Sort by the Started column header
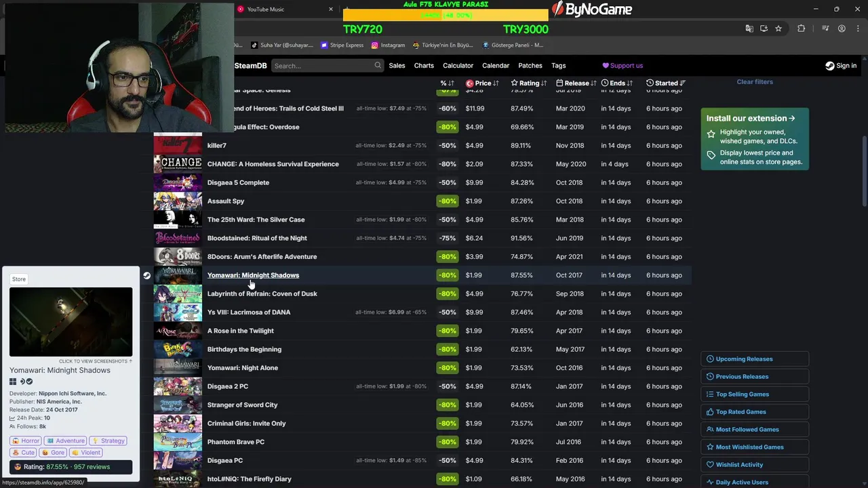868x488 pixels. pos(666,83)
